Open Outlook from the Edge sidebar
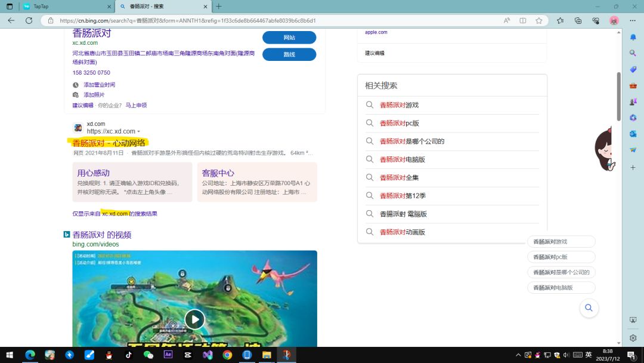 633,134
